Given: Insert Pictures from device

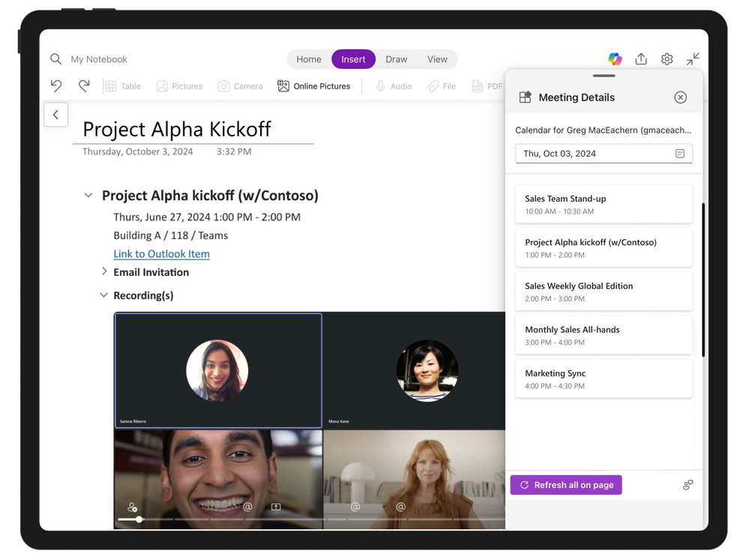Looking at the screenshot, I should pyautogui.click(x=180, y=86).
